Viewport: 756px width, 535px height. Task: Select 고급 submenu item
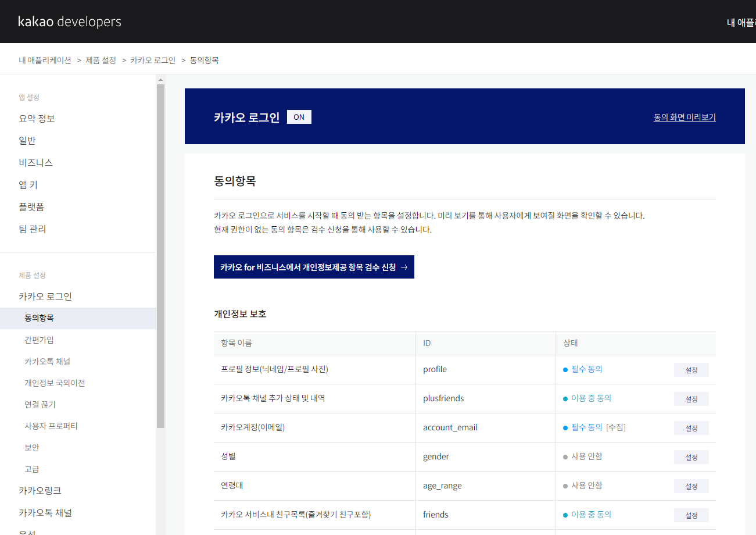[x=32, y=469]
